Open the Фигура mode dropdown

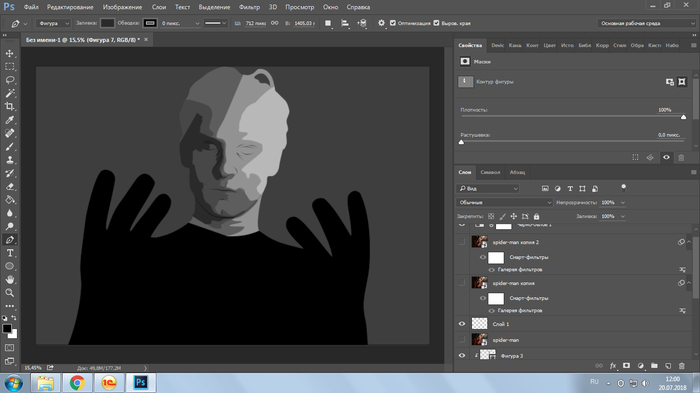pos(53,23)
